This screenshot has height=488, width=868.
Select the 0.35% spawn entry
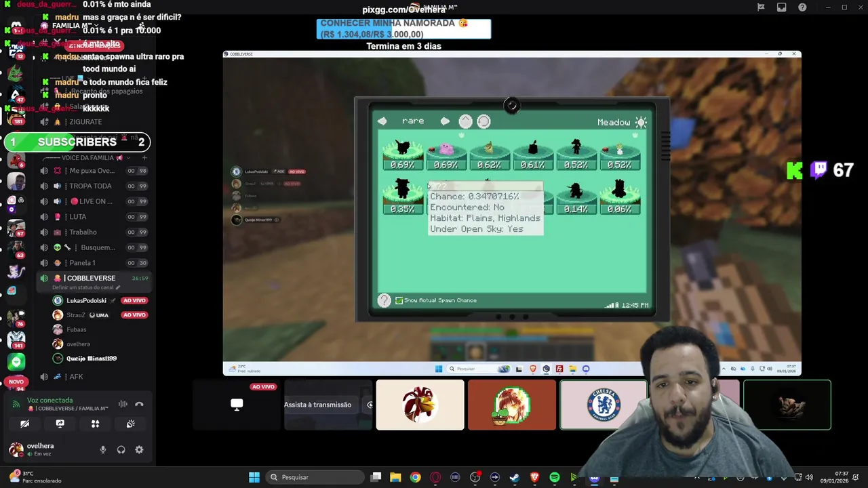[x=403, y=198]
